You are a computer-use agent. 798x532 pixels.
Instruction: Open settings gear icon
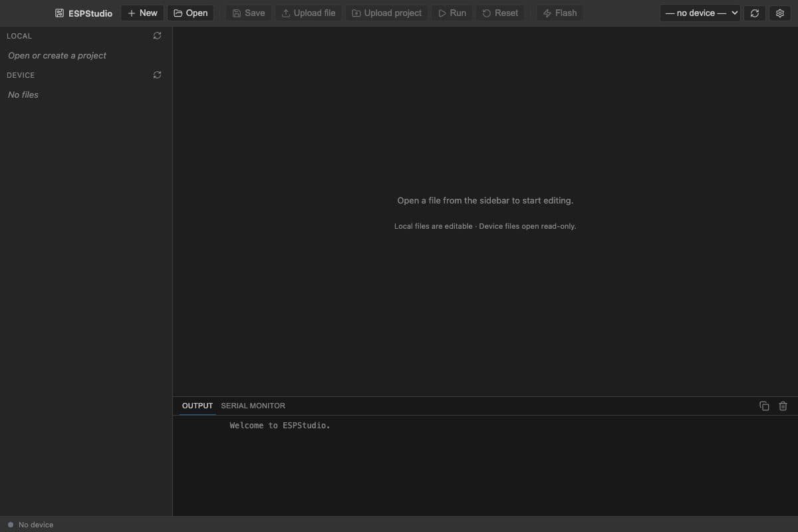tap(780, 13)
